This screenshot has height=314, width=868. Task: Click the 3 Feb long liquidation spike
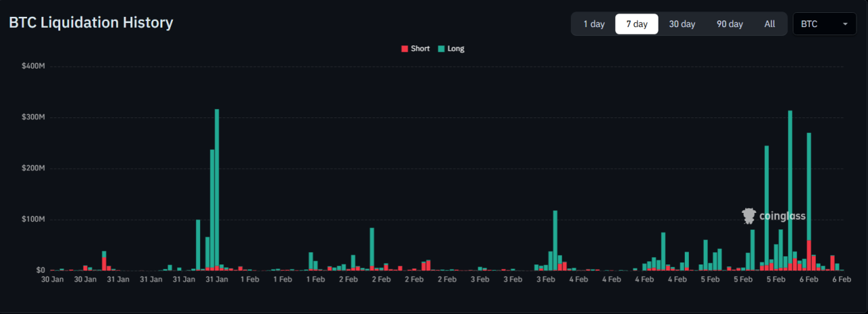click(555, 237)
